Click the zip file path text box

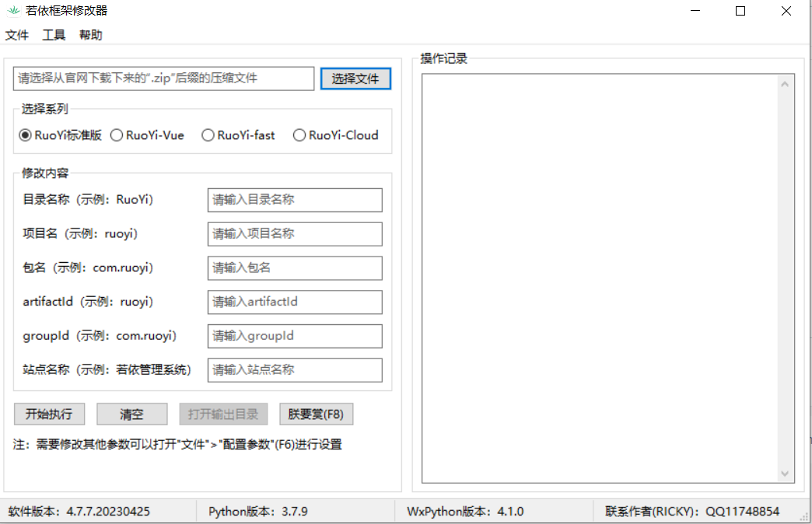click(x=163, y=79)
